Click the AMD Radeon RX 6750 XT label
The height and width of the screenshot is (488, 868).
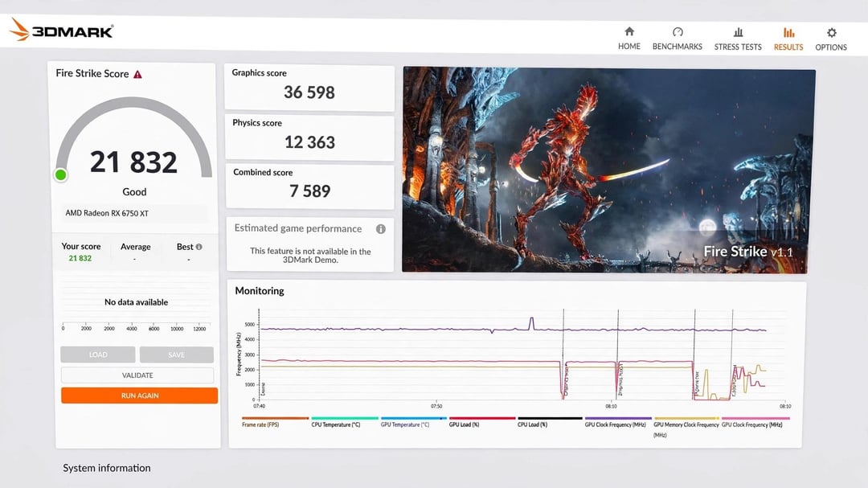click(107, 213)
